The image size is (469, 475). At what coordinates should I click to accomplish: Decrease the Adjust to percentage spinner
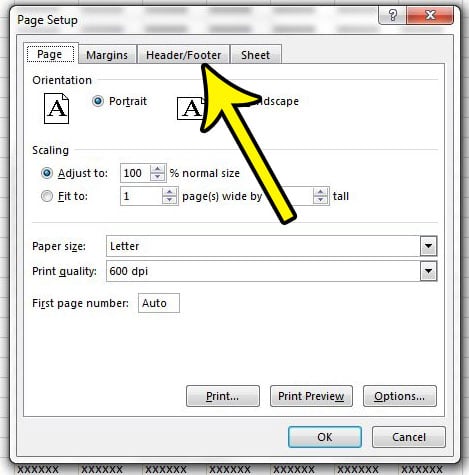click(157, 177)
